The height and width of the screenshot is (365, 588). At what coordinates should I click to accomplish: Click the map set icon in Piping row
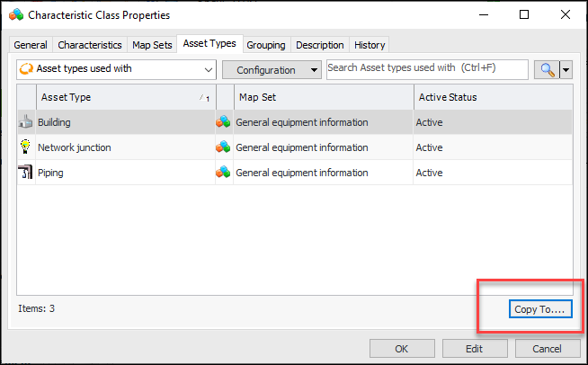[x=223, y=173]
